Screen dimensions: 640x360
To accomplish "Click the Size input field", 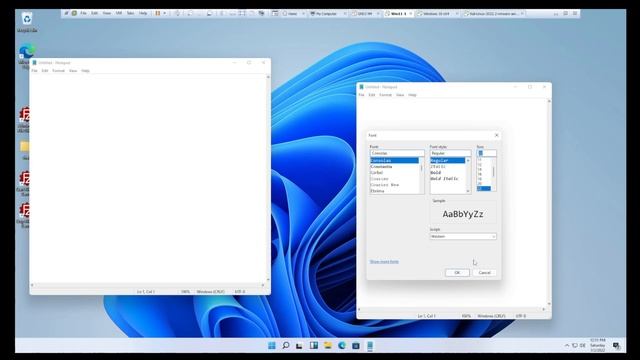I will coord(487,153).
